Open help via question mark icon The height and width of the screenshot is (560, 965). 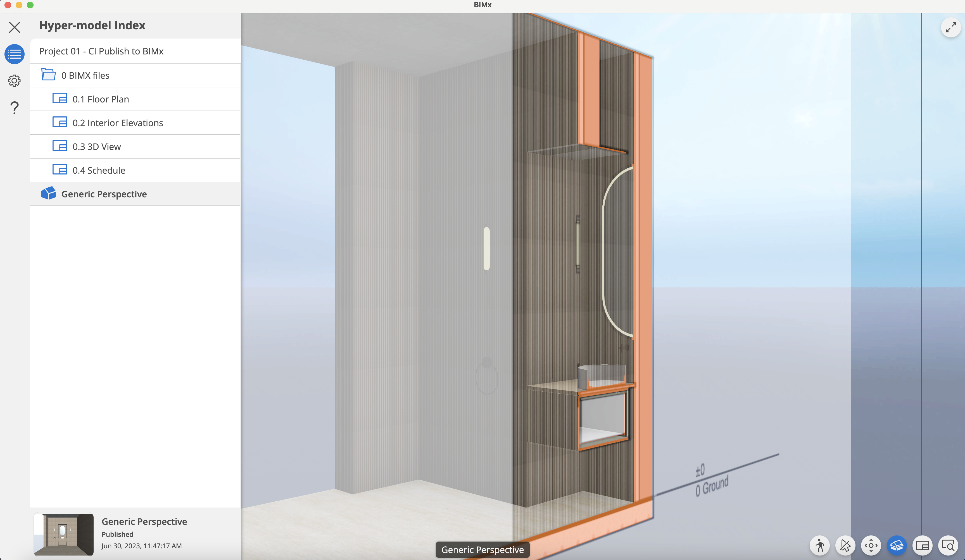[x=15, y=107]
